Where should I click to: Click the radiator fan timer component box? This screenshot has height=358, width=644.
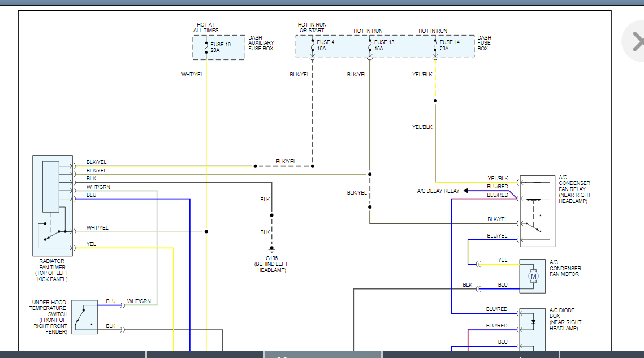point(53,205)
